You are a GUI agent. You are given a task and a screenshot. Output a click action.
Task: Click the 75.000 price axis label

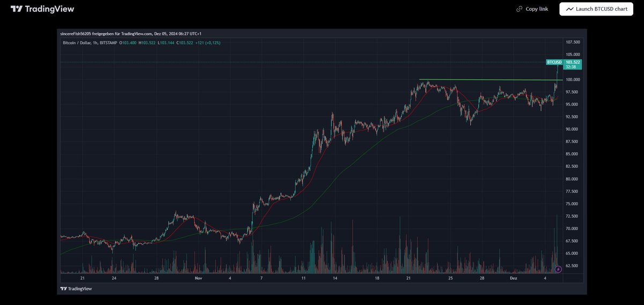(x=573, y=204)
